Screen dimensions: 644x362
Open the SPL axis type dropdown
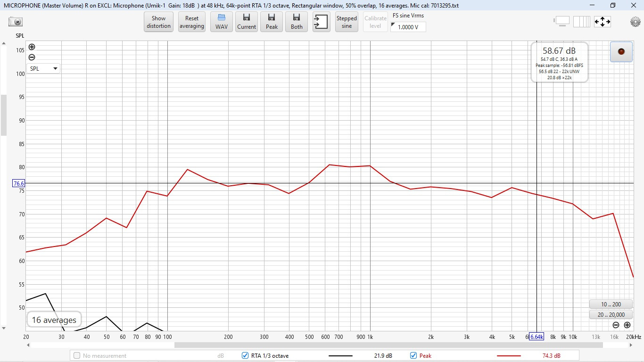tap(43, 68)
